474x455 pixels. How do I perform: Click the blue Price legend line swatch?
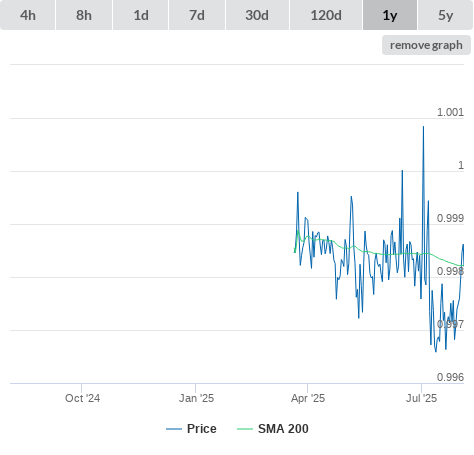174,429
